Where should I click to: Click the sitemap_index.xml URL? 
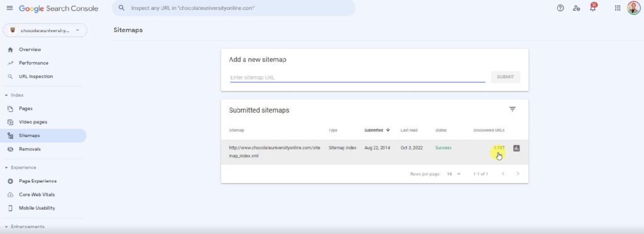click(274, 152)
